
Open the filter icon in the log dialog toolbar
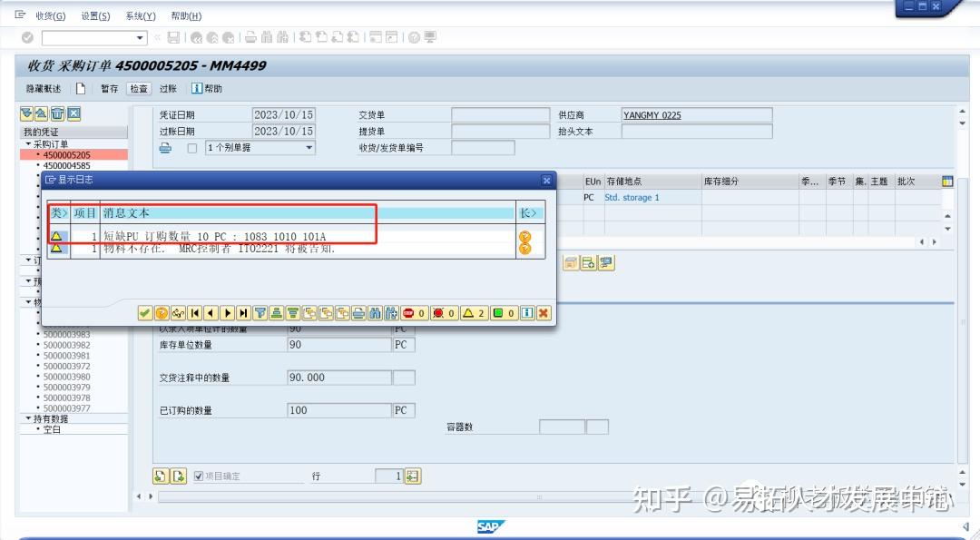point(261,313)
